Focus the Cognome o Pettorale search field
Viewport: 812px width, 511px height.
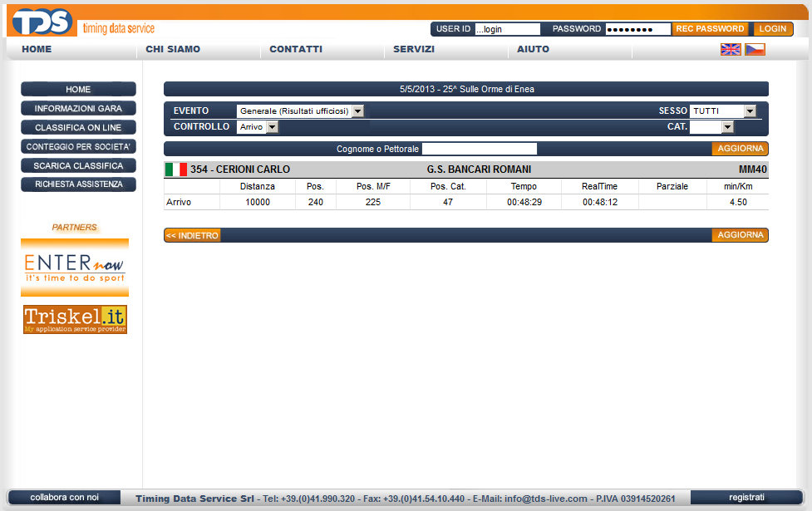coord(480,149)
